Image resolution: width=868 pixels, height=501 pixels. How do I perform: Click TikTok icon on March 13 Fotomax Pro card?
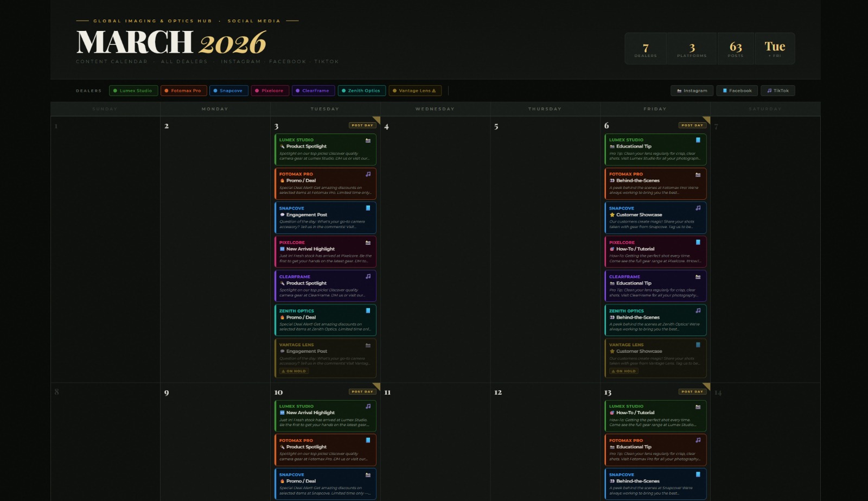click(x=698, y=440)
